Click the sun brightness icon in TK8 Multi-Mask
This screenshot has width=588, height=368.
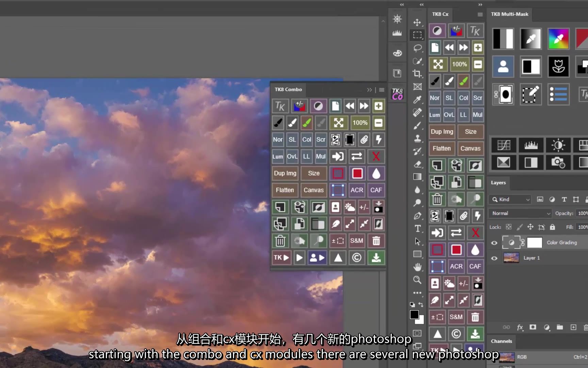pos(558,145)
